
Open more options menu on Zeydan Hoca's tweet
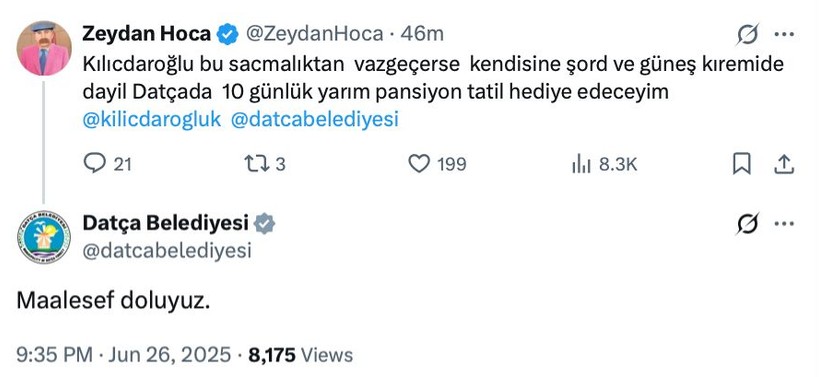tap(784, 35)
